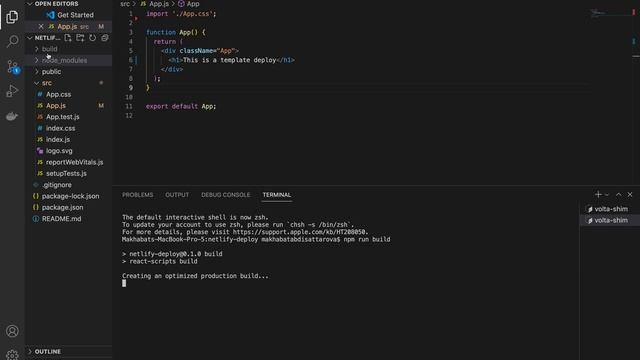Open App.test.js file
Screen dimensions: 640x360
pos(68,117)
